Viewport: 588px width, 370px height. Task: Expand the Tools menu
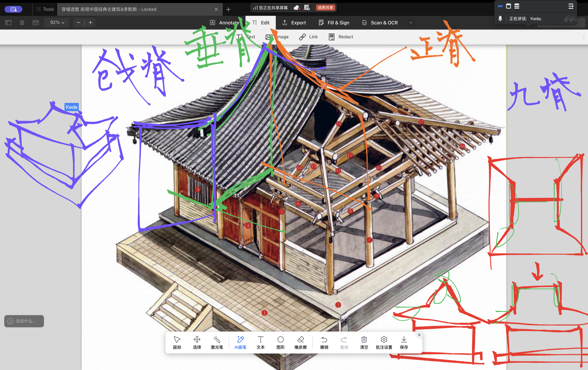[x=45, y=9]
